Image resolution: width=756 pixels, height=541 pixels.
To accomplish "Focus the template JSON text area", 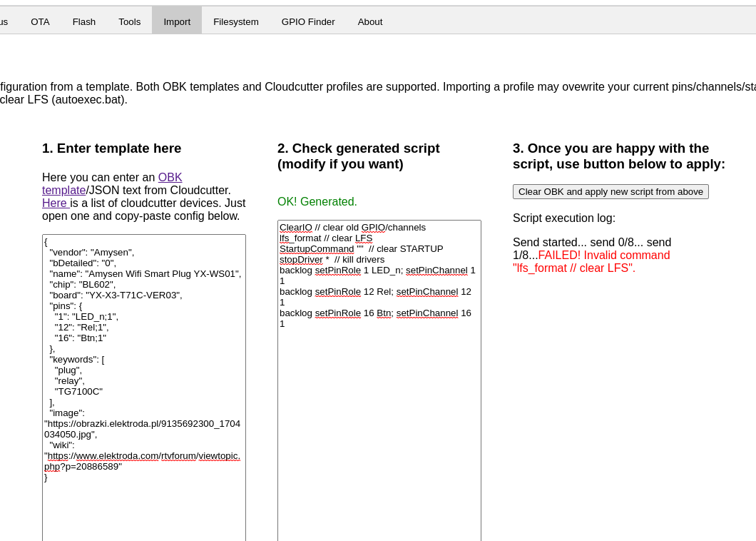I will 144,388.
